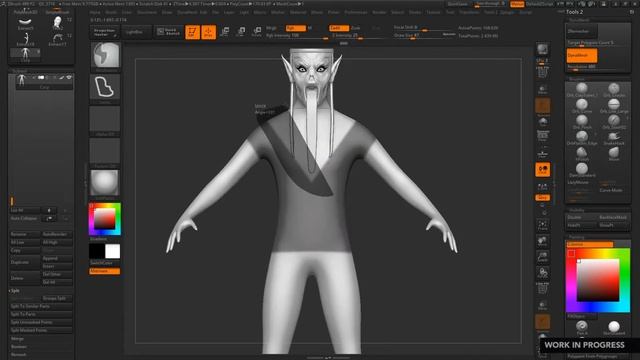Activate the Rotate transform icon in top shelf
640x360 pixels.
[x=257, y=32]
